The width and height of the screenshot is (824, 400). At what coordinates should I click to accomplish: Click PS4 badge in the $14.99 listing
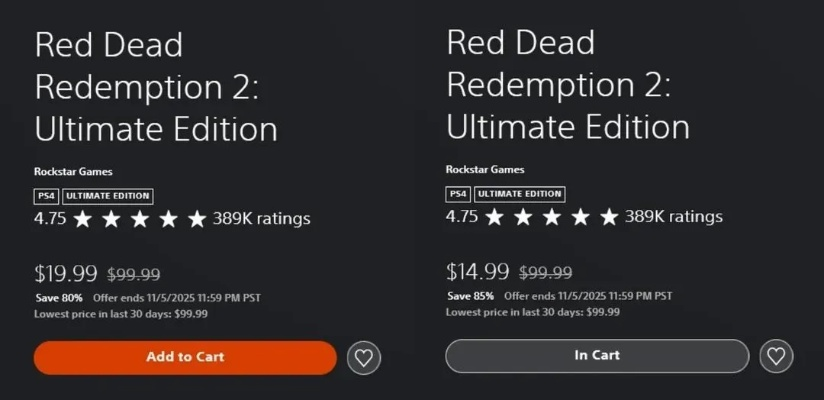(x=458, y=194)
